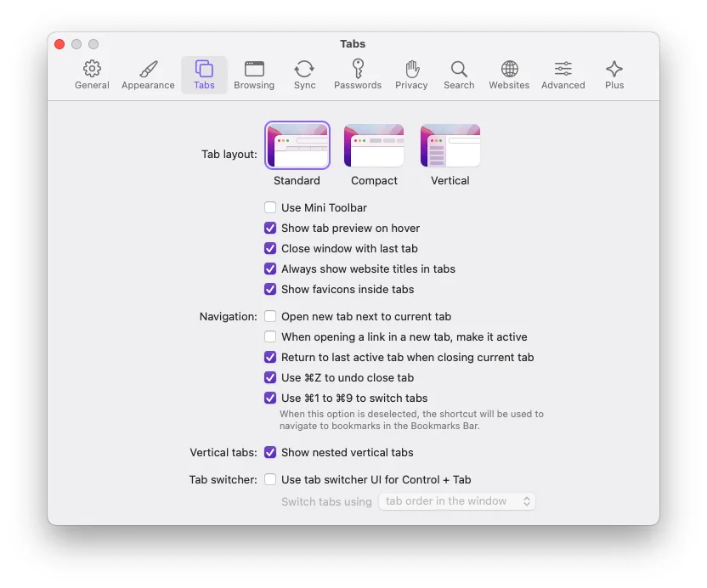Enable Open new tab next to current tab
This screenshot has width=707, height=588.
point(270,316)
